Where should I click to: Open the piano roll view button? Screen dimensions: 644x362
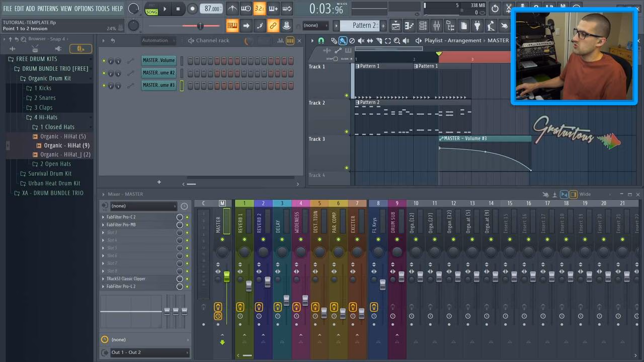(x=410, y=26)
